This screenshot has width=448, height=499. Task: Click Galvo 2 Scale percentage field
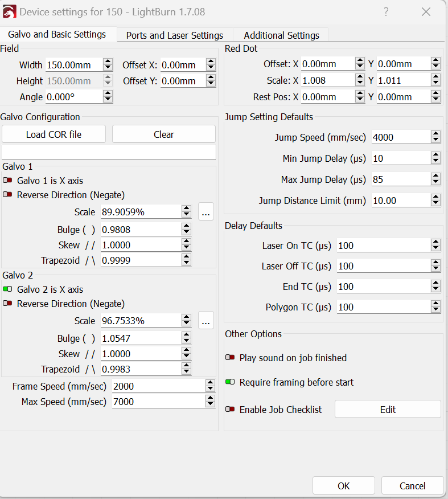(x=141, y=321)
